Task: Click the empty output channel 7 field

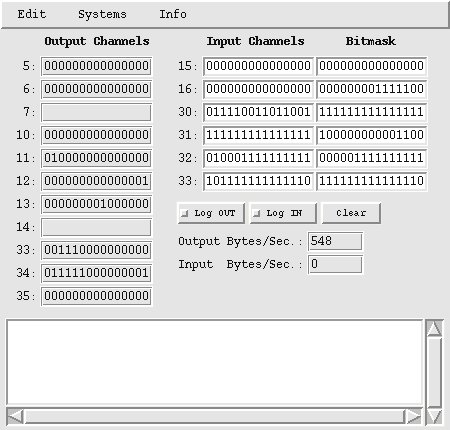Action: tap(96, 112)
